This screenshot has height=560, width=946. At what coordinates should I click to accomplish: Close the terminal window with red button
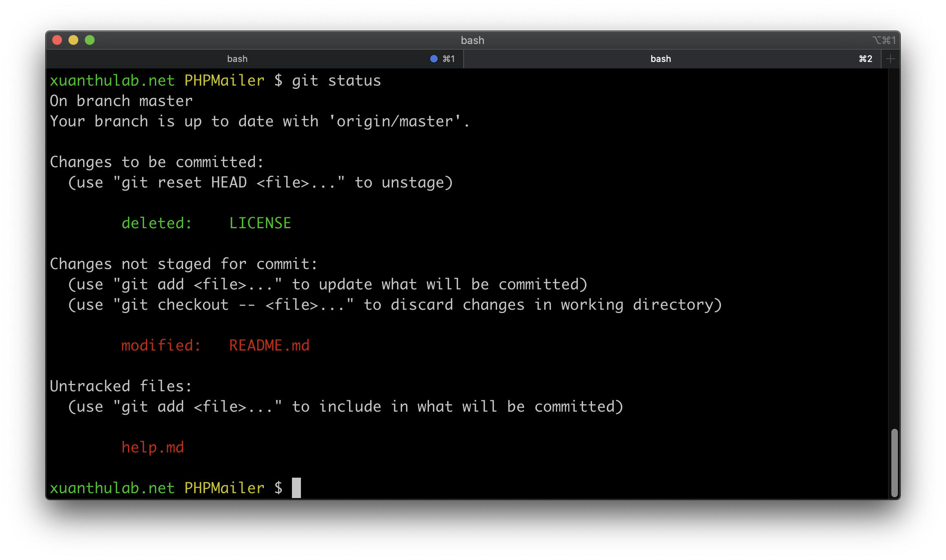tap(57, 40)
